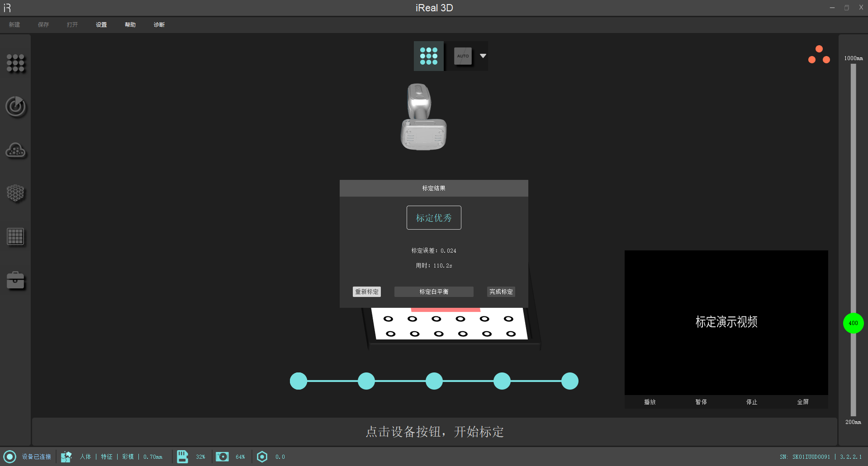
Task: Click the device connection status icon
Action: [x=9, y=457]
